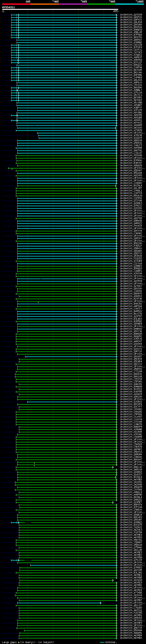146x644 pixels.
Task: Select hit UniRef100_Q0CTF7
Action: click(x=131, y=407)
